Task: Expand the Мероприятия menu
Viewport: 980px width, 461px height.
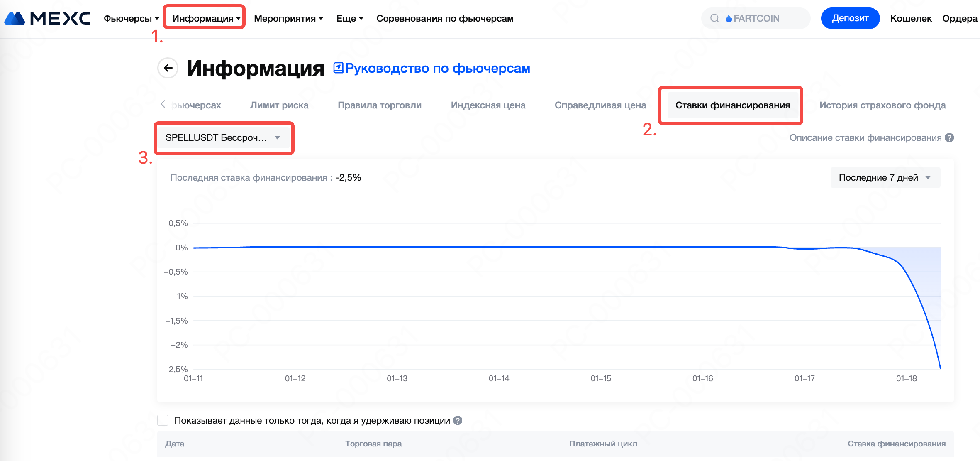Action: pyautogui.click(x=288, y=19)
